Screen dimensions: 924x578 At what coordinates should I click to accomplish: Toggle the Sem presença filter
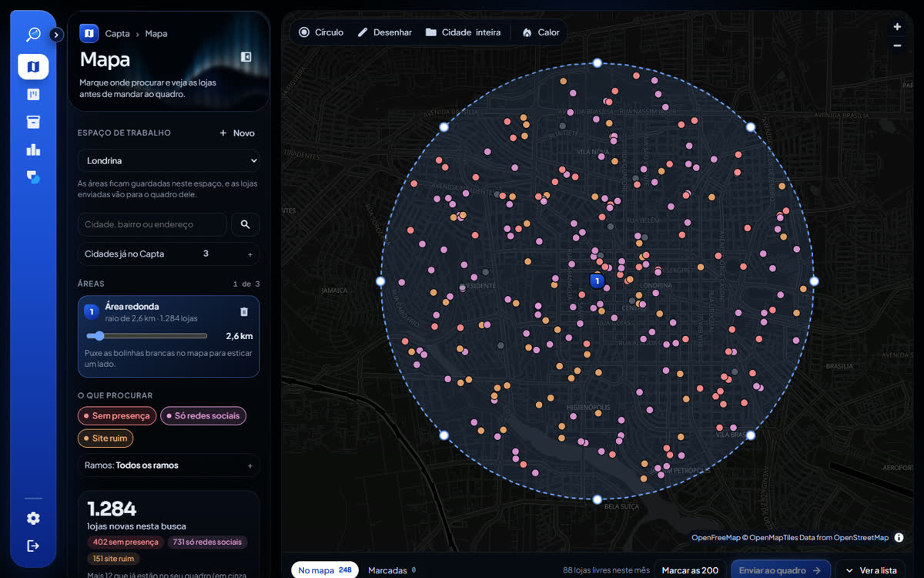[x=117, y=415]
